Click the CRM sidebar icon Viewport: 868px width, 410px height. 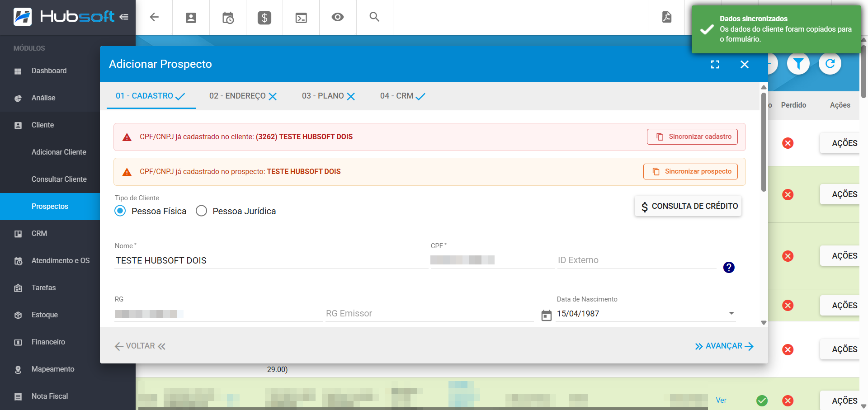(x=18, y=234)
